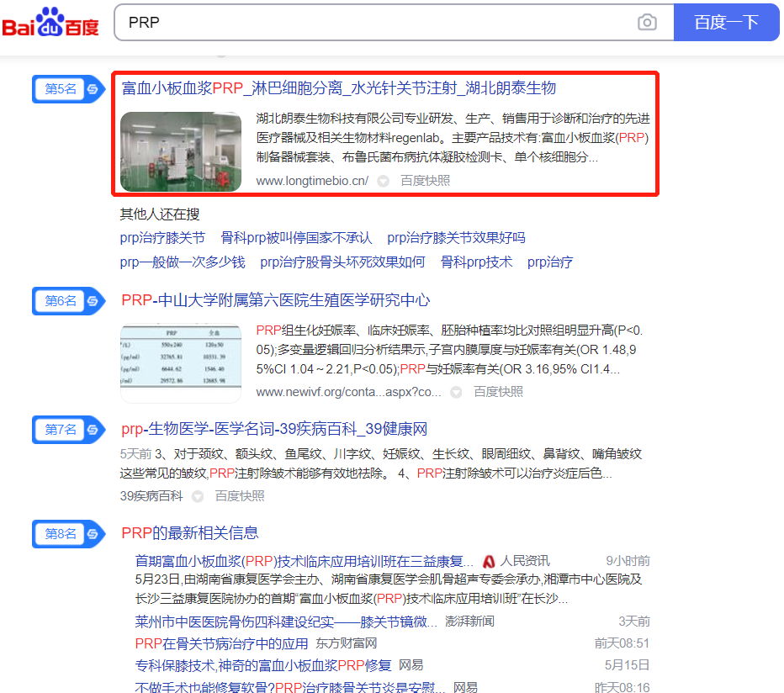Open news 不做手术也能修复软骨?PRP治疗膝骨关节炎
The image size is (784, 693).
tap(290, 687)
